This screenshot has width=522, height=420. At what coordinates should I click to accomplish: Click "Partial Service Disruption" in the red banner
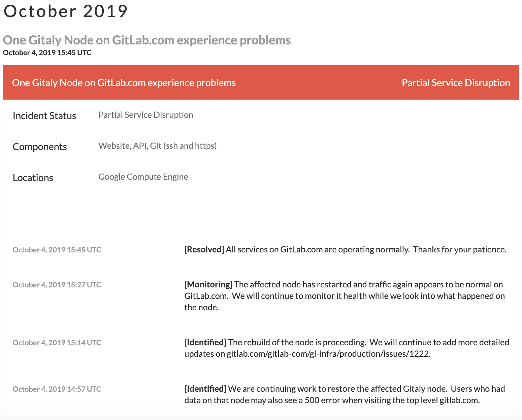(x=456, y=83)
